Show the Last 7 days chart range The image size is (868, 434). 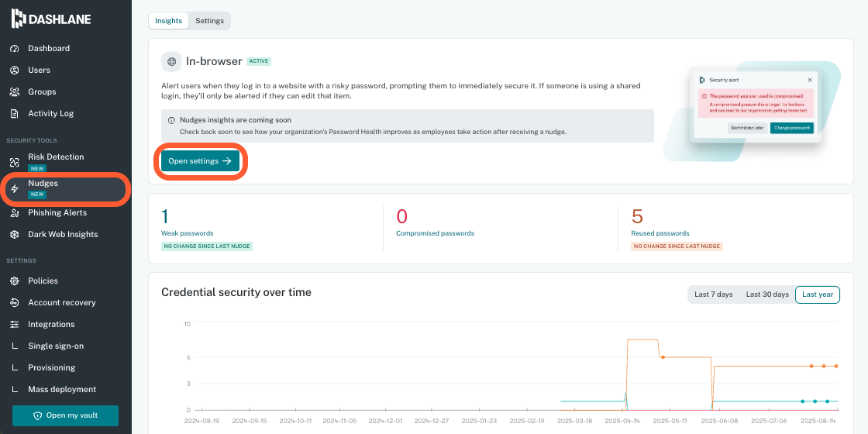714,295
